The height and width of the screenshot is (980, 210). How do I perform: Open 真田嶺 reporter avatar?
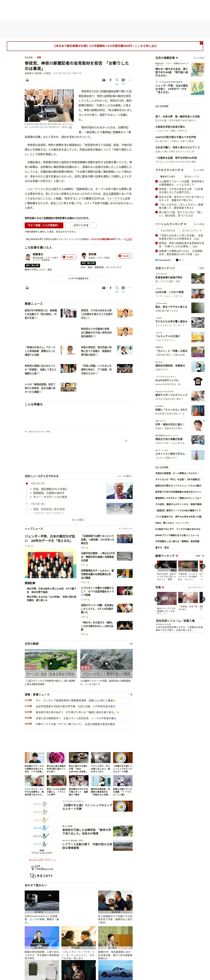[84, 256]
